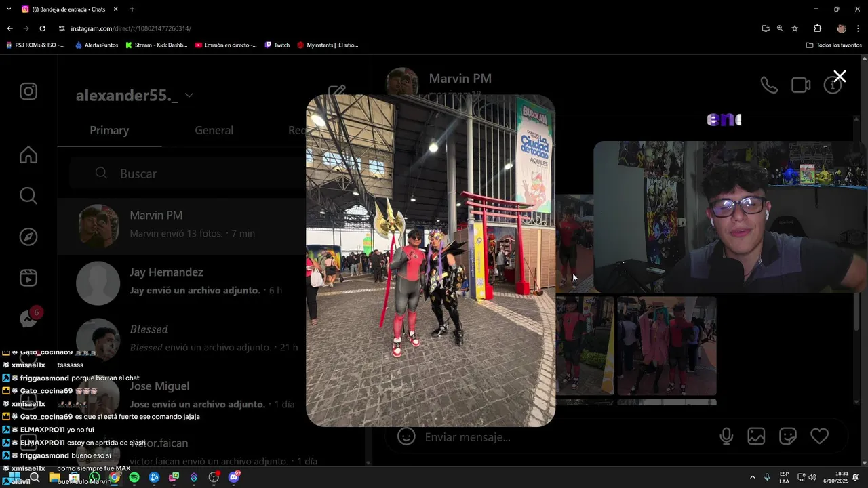Screen dimensions: 868x488
Task: Click the enlarged cosplay photo
Action: [431, 260]
